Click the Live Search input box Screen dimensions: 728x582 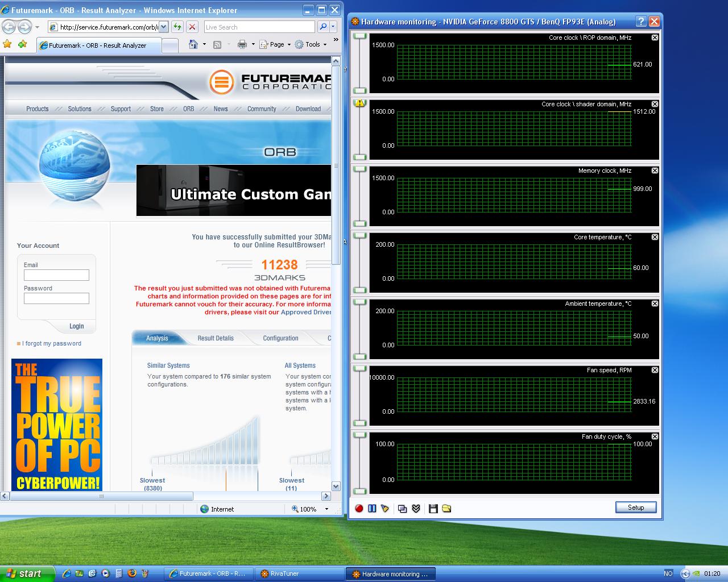[x=259, y=27]
